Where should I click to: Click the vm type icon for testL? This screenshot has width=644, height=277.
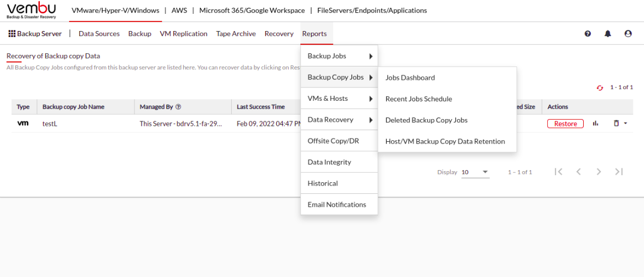click(x=23, y=124)
